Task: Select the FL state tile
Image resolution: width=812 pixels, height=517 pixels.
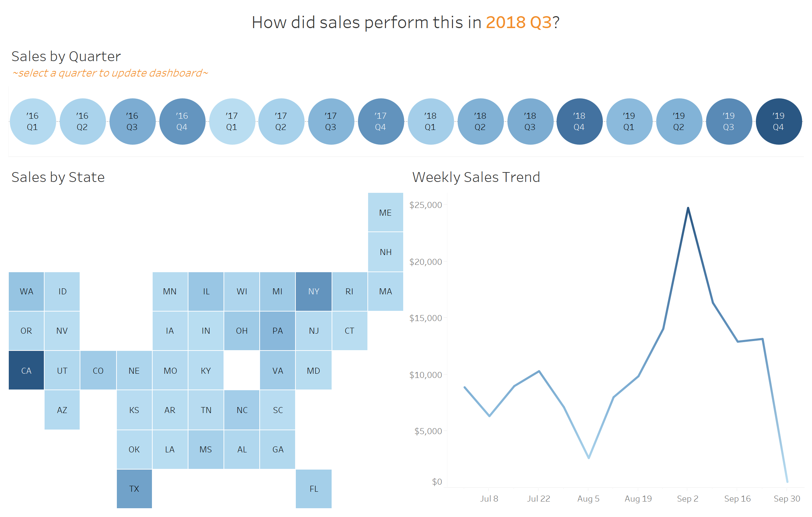Action: click(314, 489)
